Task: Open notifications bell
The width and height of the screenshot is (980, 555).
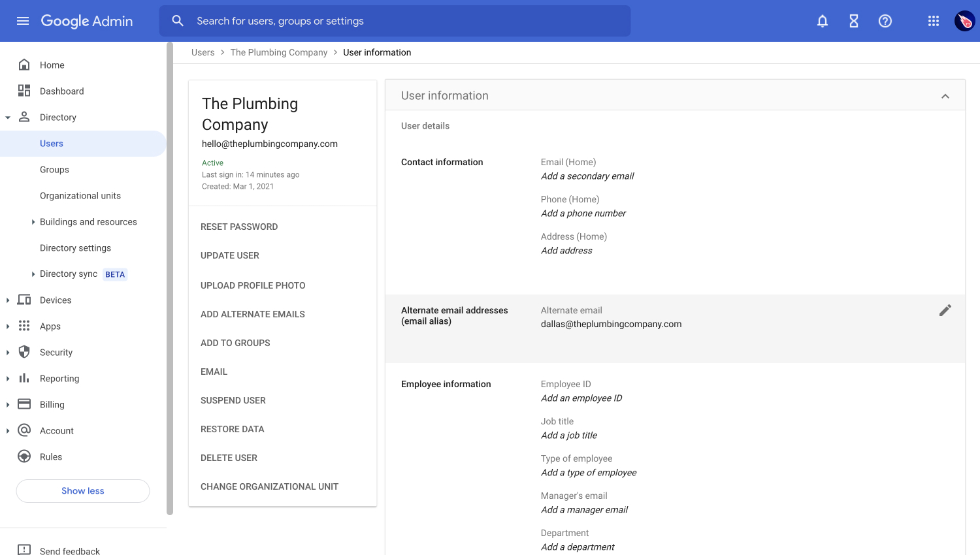Action: click(823, 21)
